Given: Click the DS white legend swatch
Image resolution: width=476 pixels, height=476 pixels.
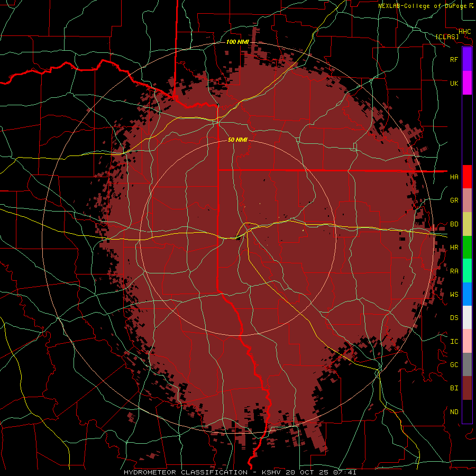Looking at the screenshot, I should [467, 317].
